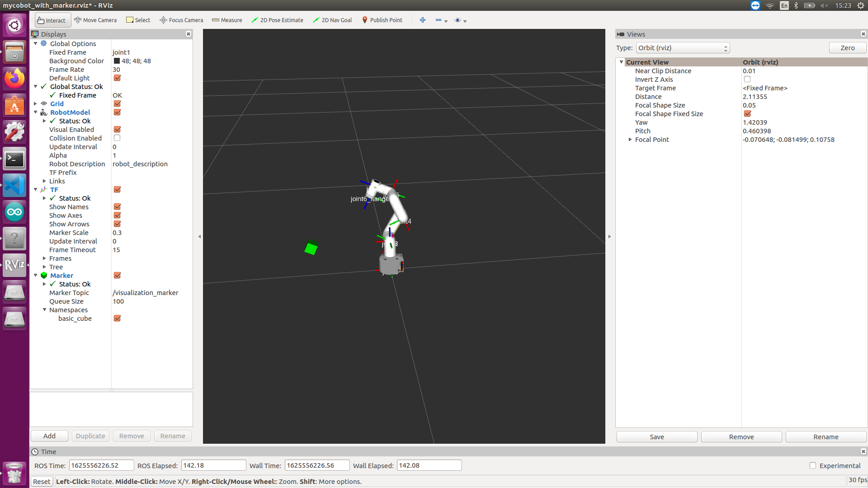Pick the Publish Point tool

click(x=382, y=20)
